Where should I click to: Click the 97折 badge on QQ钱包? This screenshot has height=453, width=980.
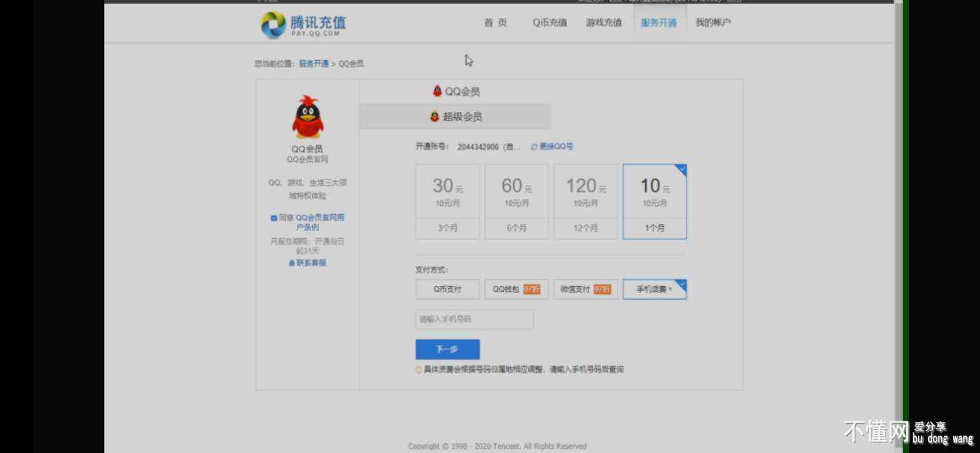tap(531, 289)
